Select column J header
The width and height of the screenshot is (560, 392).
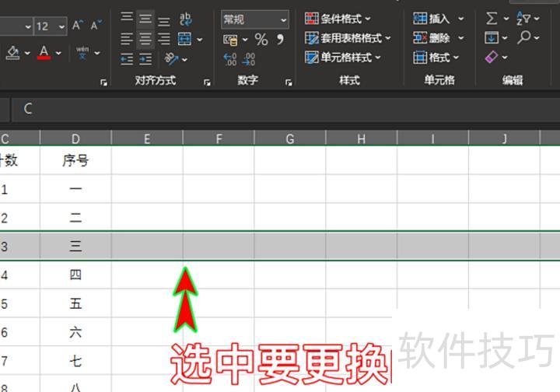coord(504,138)
